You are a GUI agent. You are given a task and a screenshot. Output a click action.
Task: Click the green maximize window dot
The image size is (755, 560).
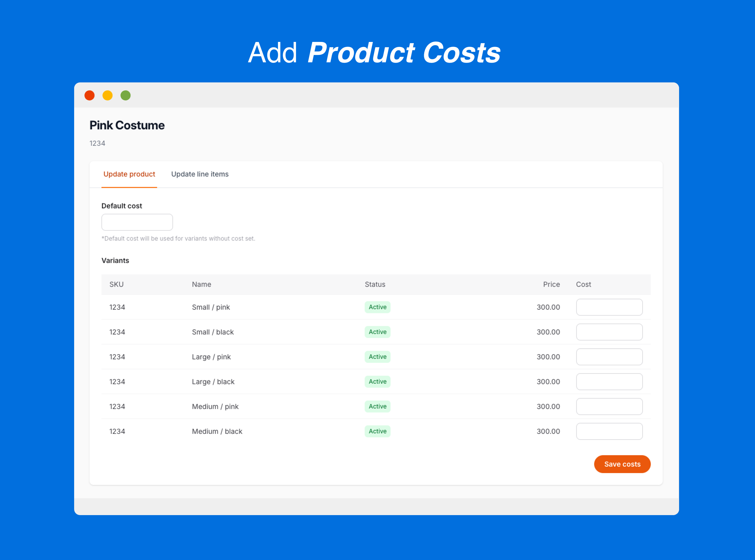tap(126, 95)
